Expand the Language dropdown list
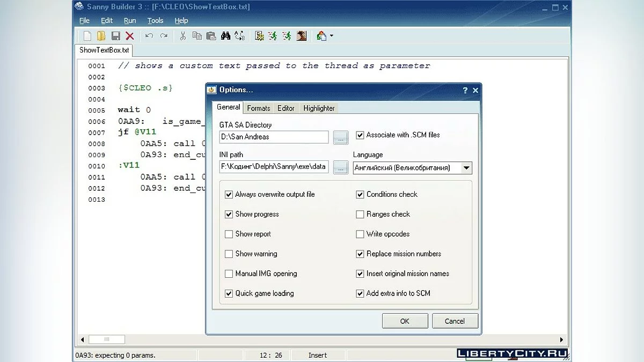This screenshot has width=644, height=362. coord(466,168)
